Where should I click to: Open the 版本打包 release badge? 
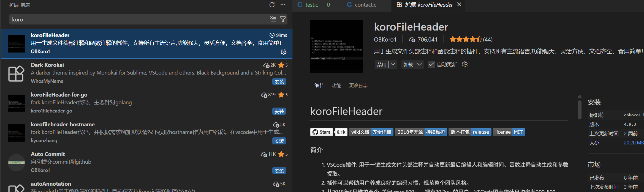point(470,132)
